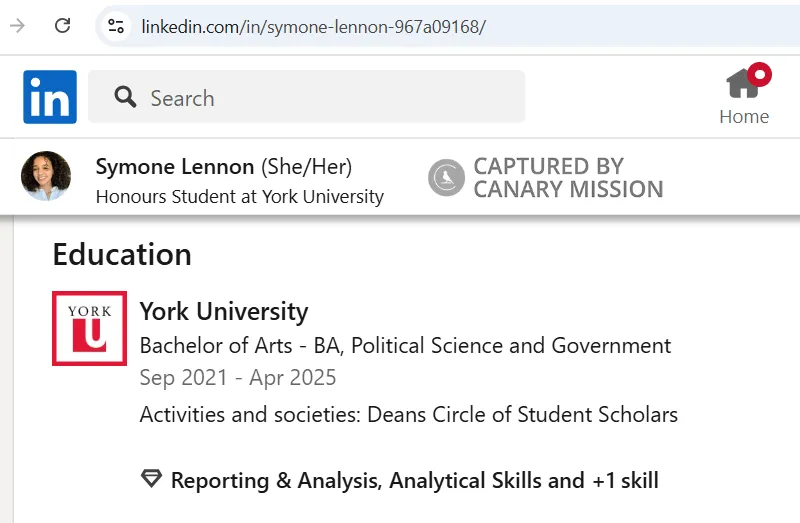The height and width of the screenshot is (523, 800).
Task: Select the Sep 2021 - Apr 2025 date range
Action: point(238,378)
